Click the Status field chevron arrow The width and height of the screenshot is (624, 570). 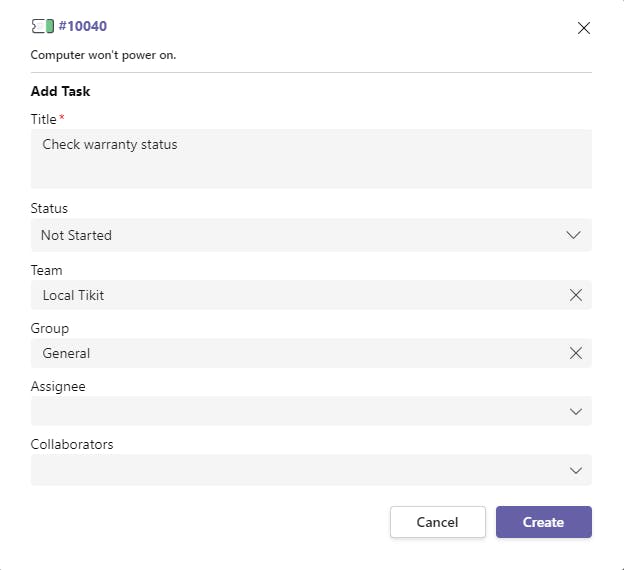[x=574, y=235]
